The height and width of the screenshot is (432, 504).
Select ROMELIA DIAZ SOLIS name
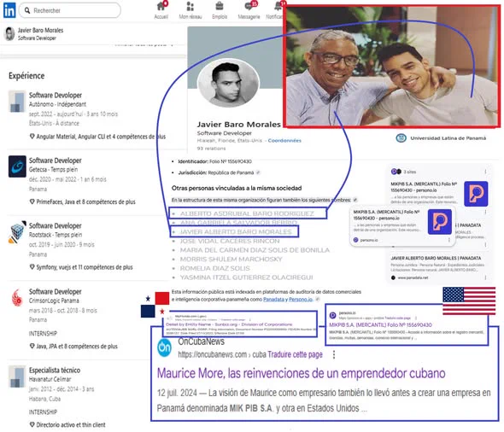click(214, 268)
